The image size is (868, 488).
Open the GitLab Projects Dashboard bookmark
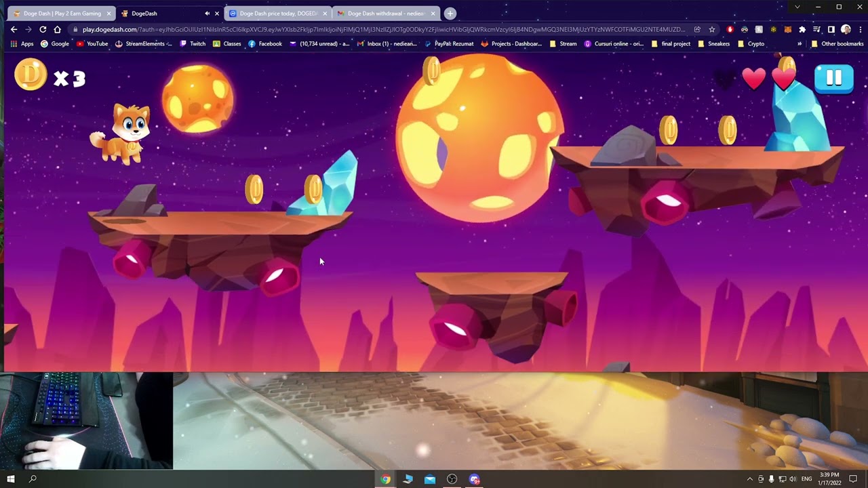tap(511, 43)
